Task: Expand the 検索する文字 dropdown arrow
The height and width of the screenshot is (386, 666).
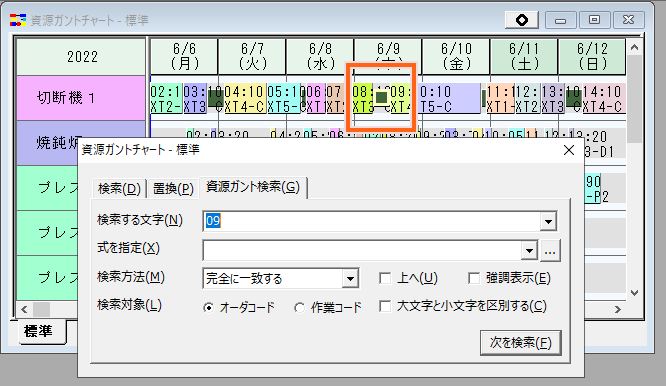Action: pyautogui.click(x=548, y=222)
